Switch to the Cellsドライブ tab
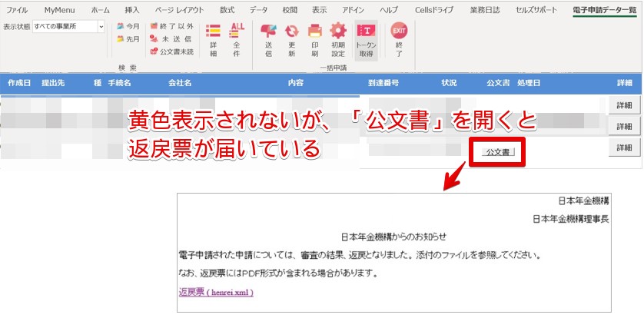 click(x=434, y=10)
